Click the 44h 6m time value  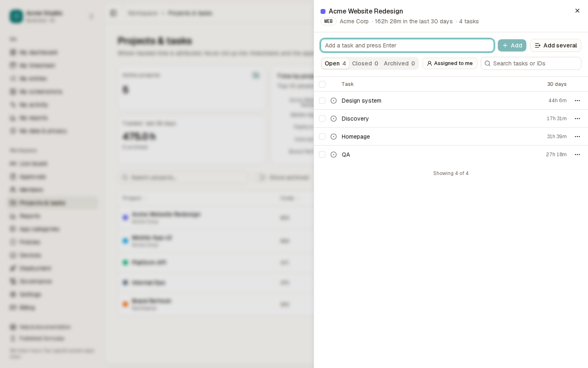click(x=557, y=101)
